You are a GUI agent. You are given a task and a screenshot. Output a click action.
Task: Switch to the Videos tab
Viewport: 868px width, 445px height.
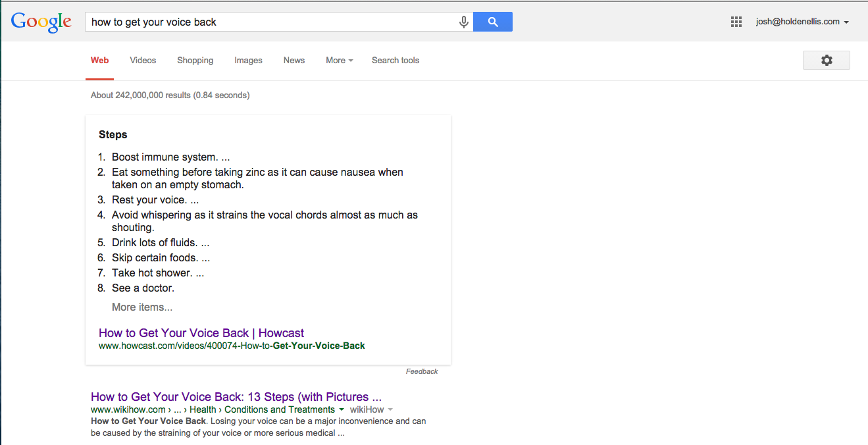(x=143, y=60)
